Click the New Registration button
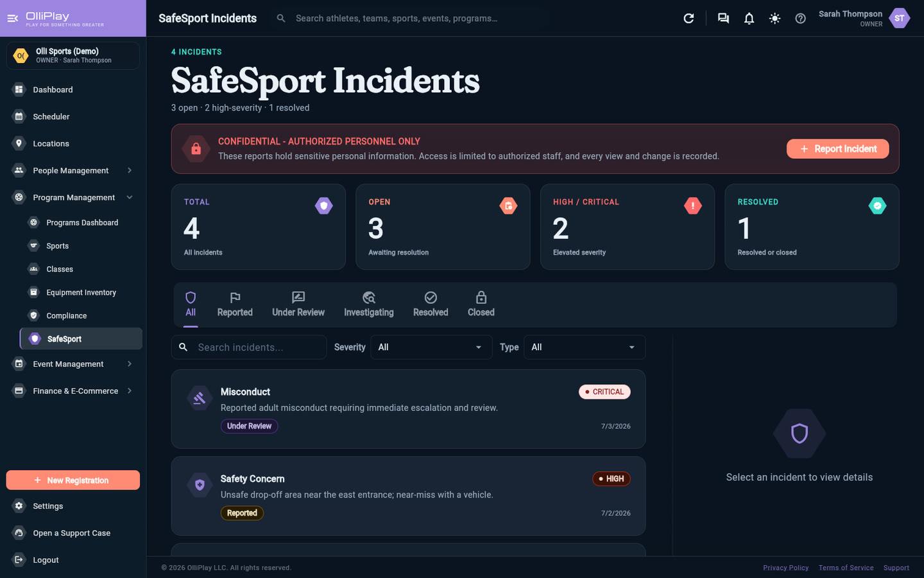 tap(73, 480)
